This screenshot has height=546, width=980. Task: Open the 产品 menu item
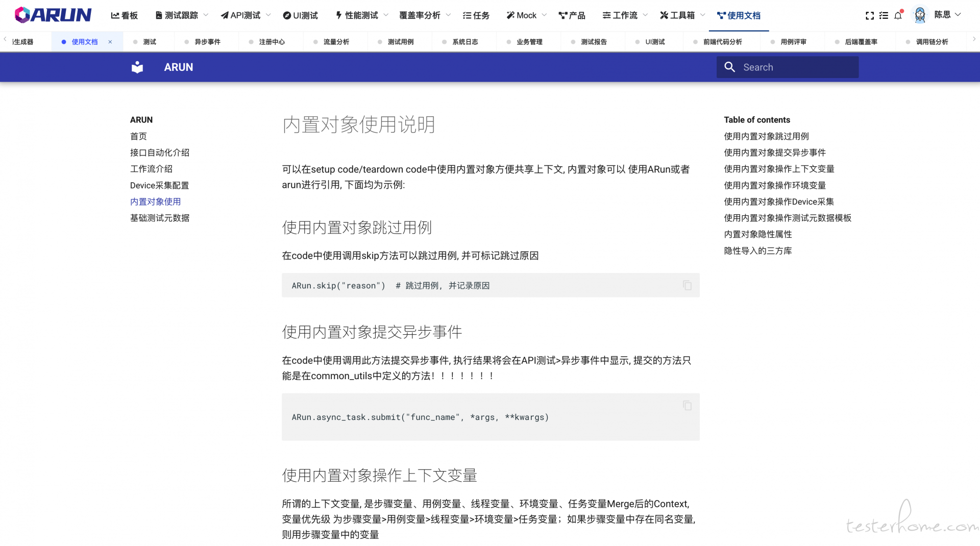coord(572,15)
